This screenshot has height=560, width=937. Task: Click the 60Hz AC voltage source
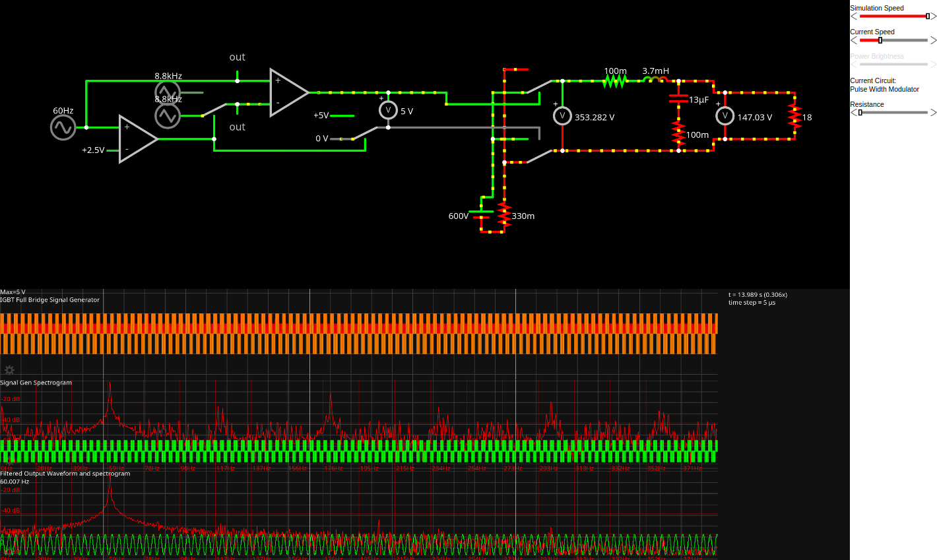[63, 128]
